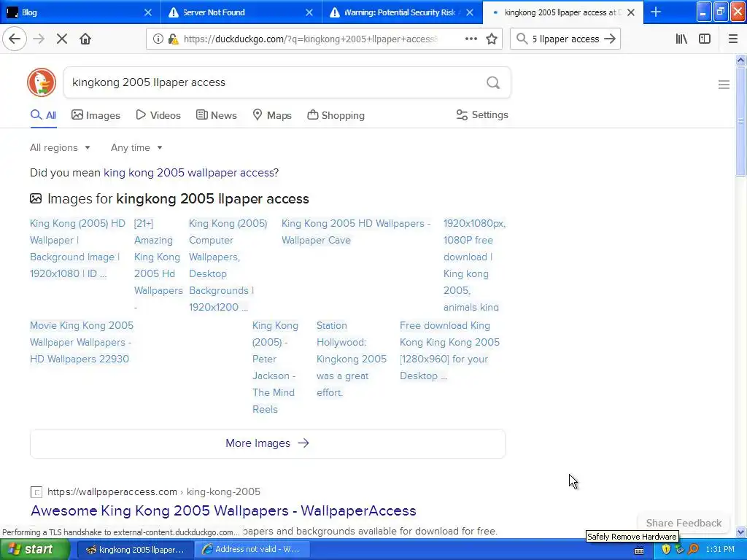Click the magnifier tray icon
This screenshot has width=747, height=560.
pos(694,549)
